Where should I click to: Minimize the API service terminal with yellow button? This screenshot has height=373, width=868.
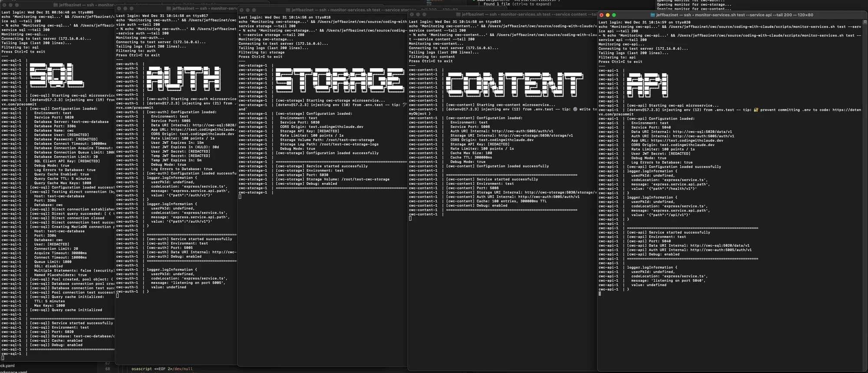pyautogui.click(x=608, y=15)
